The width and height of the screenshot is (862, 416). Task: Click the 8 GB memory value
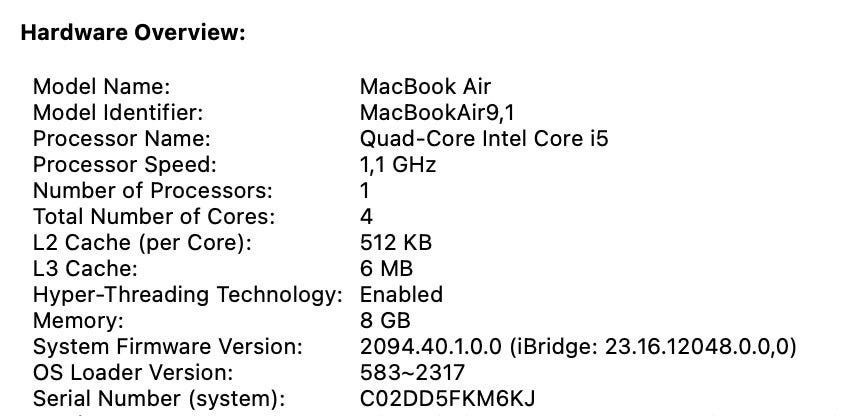[x=385, y=321]
